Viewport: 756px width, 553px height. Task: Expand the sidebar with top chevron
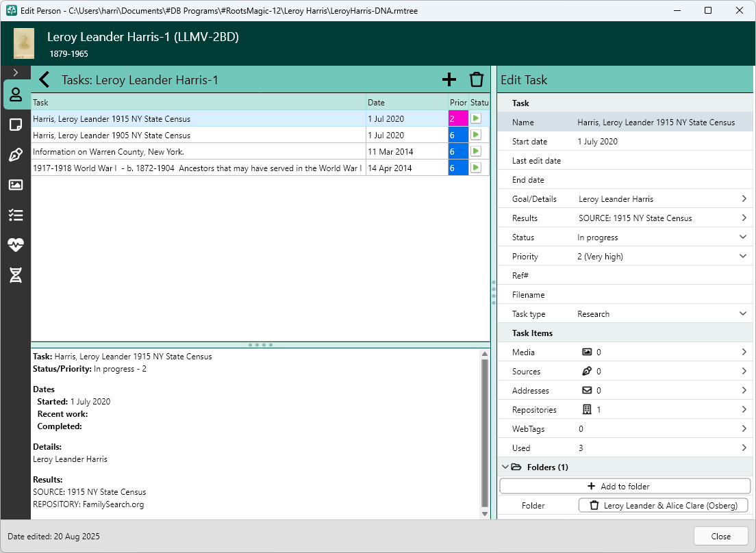[16, 73]
